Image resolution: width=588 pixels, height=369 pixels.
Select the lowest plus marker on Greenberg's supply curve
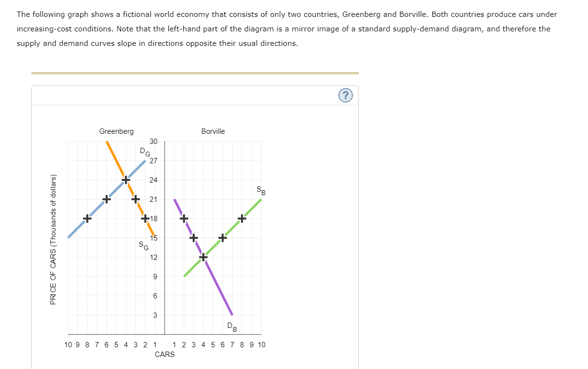pyautogui.click(x=88, y=218)
